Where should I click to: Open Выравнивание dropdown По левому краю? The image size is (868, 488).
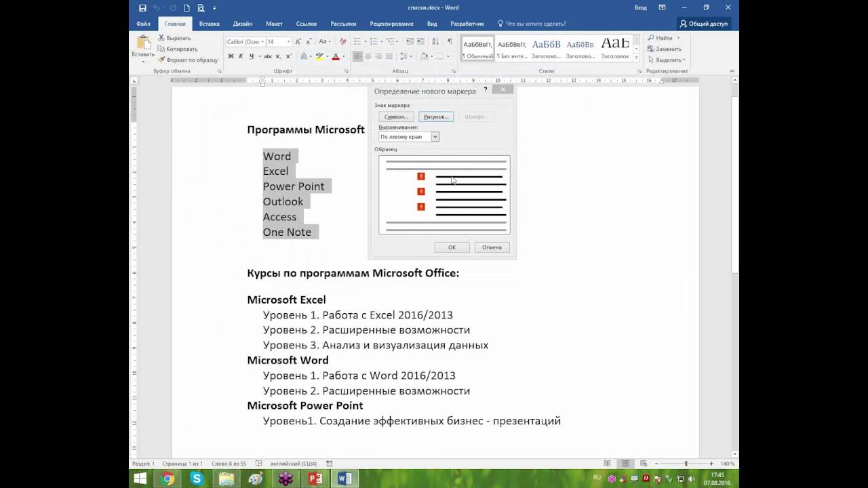click(x=409, y=137)
